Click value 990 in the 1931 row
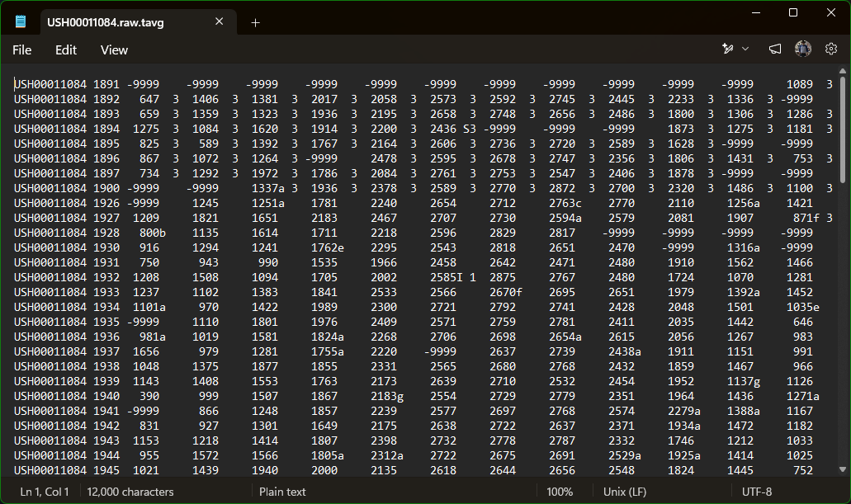The height and width of the screenshot is (504, 851). 268,262
